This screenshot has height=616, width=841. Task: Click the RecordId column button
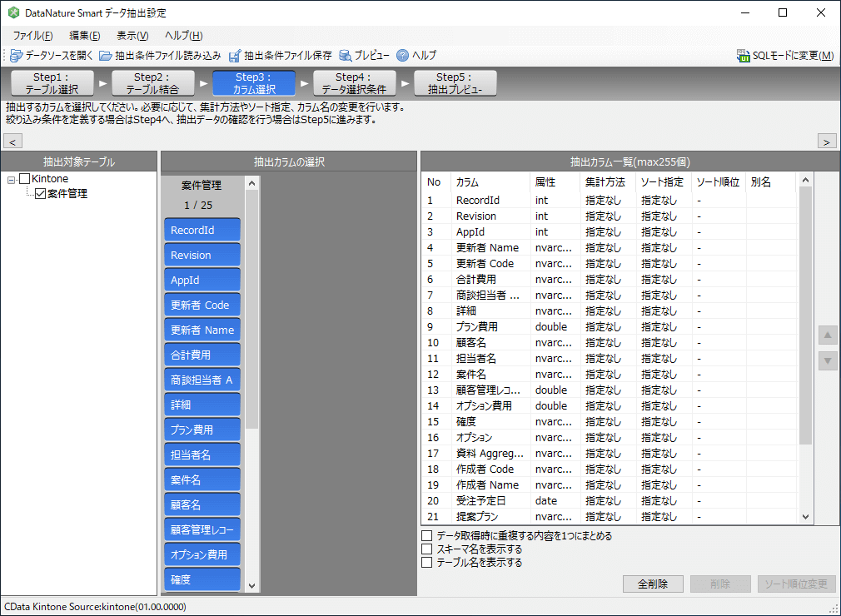tap(202, 230)
